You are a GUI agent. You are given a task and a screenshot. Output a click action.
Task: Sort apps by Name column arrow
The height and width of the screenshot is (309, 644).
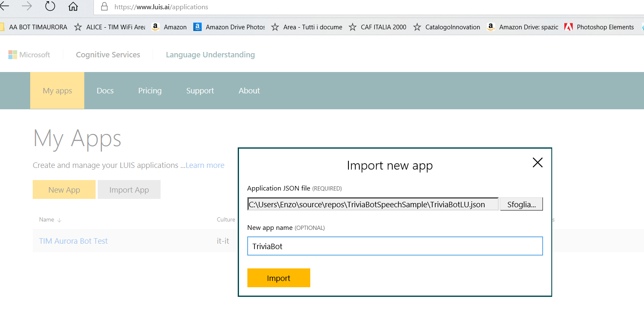(59, 220)
